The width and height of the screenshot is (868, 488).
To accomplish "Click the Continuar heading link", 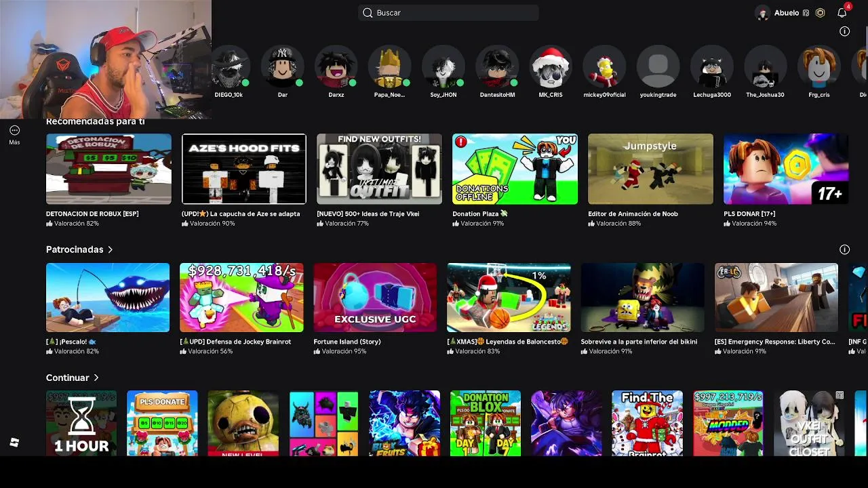I will click(68, 378).
